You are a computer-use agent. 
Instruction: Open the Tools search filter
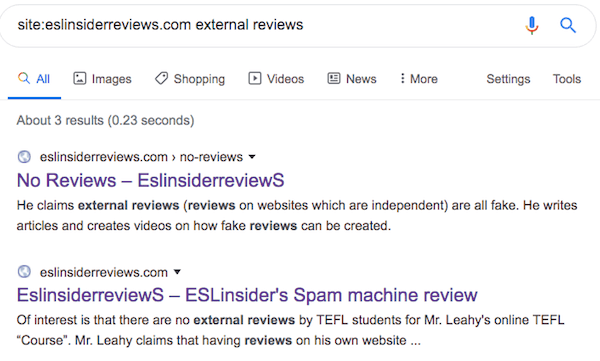coord(567,79)
